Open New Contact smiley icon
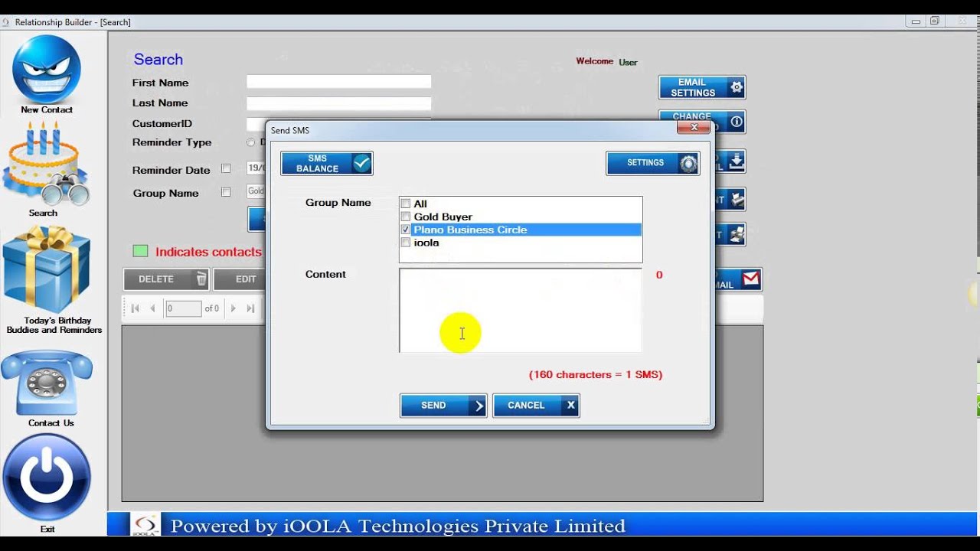980x551 pixels. (46, 69)
